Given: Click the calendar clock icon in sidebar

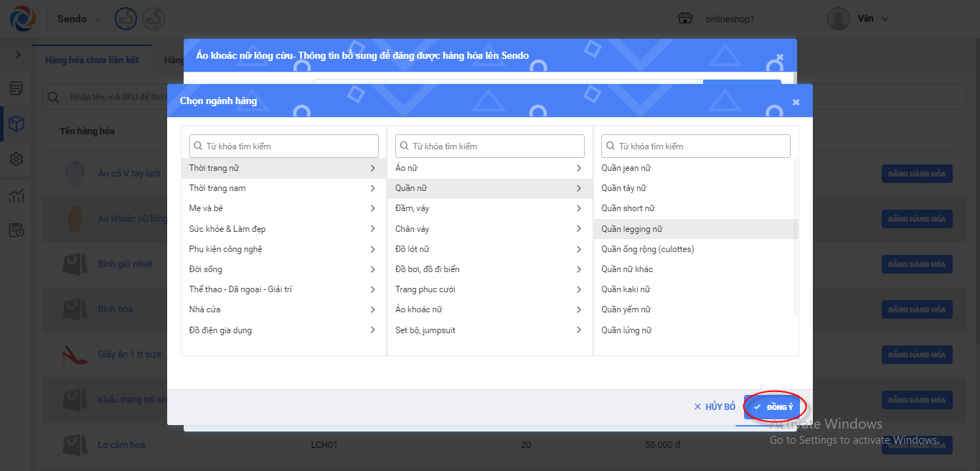Looking at the screenshot, I should click(16, 230).
